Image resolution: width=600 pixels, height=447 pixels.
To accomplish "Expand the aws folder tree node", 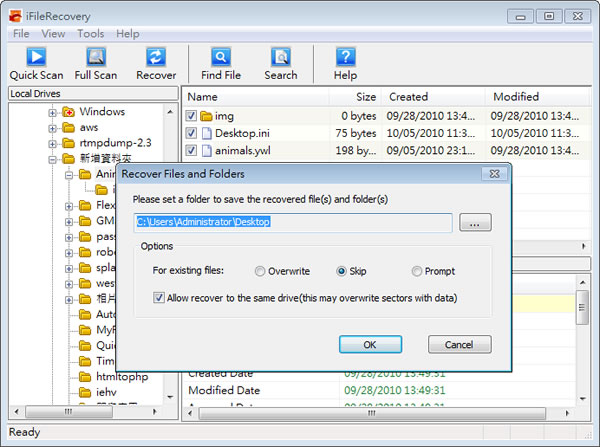I will click(x=53, y=128).
